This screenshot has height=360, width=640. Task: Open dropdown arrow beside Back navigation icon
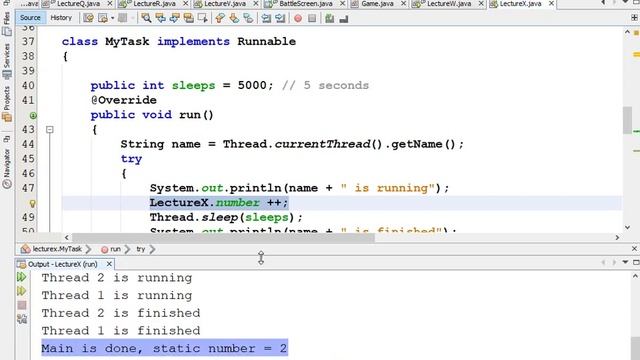pos(112,18)
